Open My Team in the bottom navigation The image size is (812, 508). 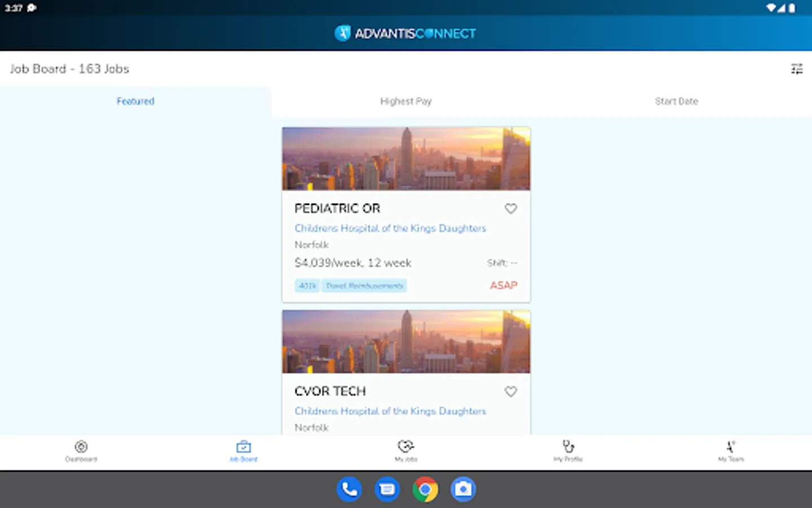click(731, 452)
